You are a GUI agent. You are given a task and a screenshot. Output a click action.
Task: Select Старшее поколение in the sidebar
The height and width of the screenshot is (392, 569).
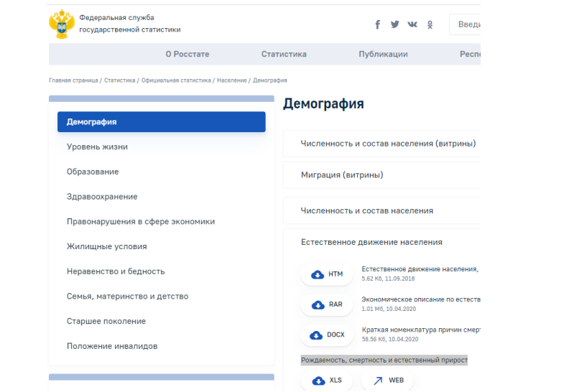pyautogui.click(x=106, y=322)
